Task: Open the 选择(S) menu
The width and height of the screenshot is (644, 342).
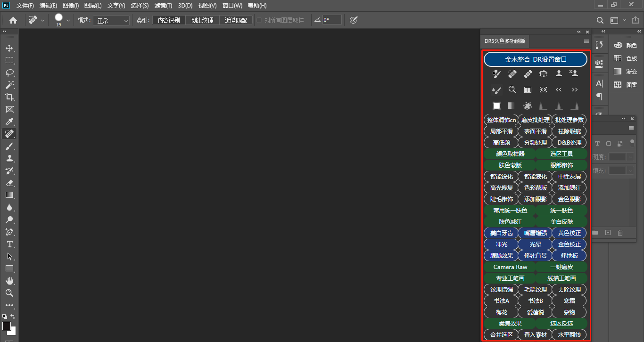Action: (x=140, y=6)
